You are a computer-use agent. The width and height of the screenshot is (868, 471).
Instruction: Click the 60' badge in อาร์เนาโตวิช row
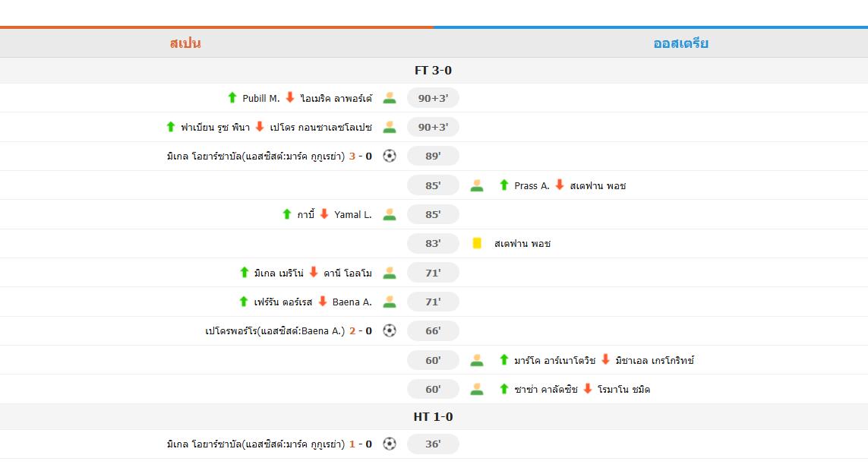(433, 360)
